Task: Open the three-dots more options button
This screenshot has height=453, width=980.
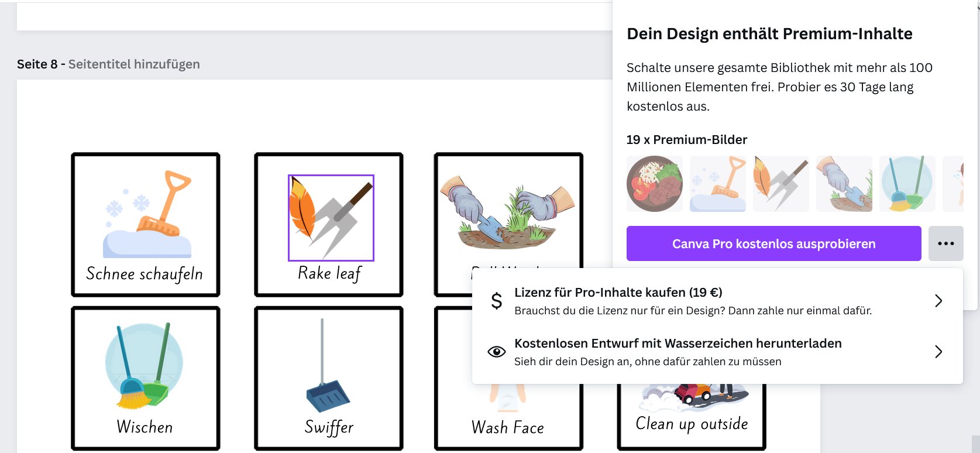Action: 945,243
